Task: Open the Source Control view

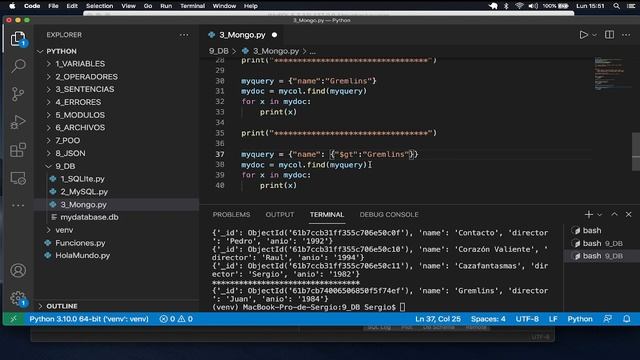Action: pyautogui.click(x=18, y=94)
